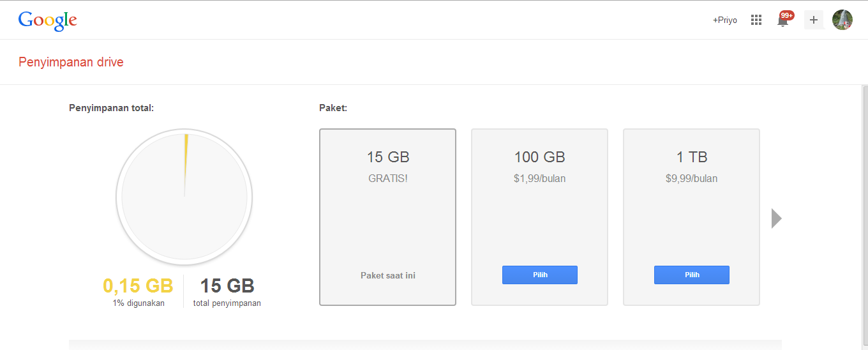Image resolution: width=868 pixels, height=350 pixels.
Task: Click the Share plus icon
Action: [x=813, y=20]
